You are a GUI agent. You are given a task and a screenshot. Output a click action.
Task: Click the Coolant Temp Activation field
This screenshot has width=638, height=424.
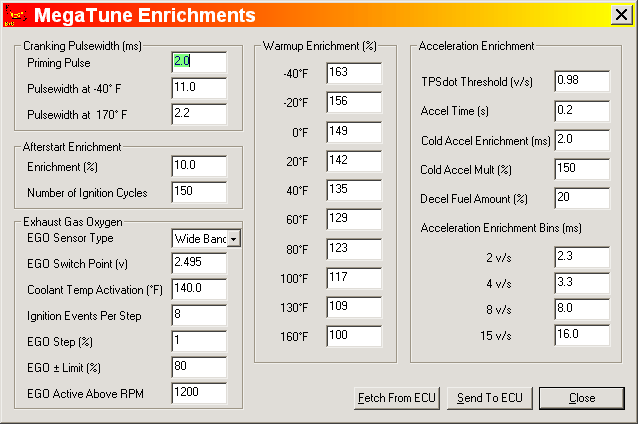click(198, 289)
